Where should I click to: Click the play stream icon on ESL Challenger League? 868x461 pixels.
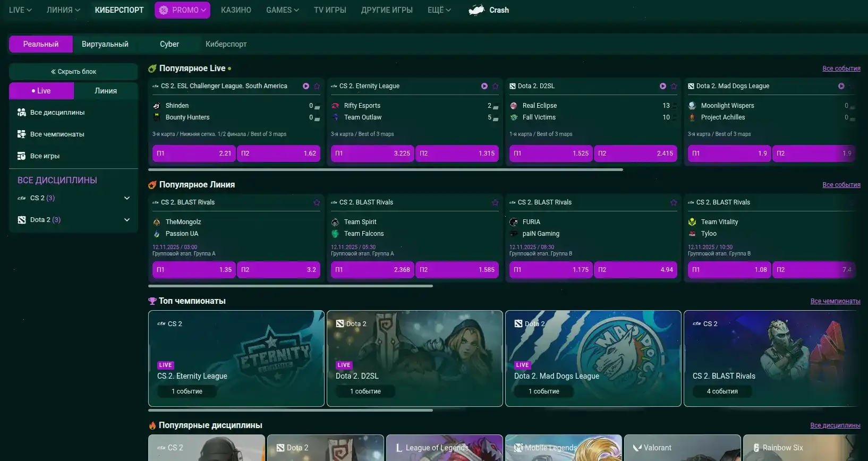pos(306,86)
